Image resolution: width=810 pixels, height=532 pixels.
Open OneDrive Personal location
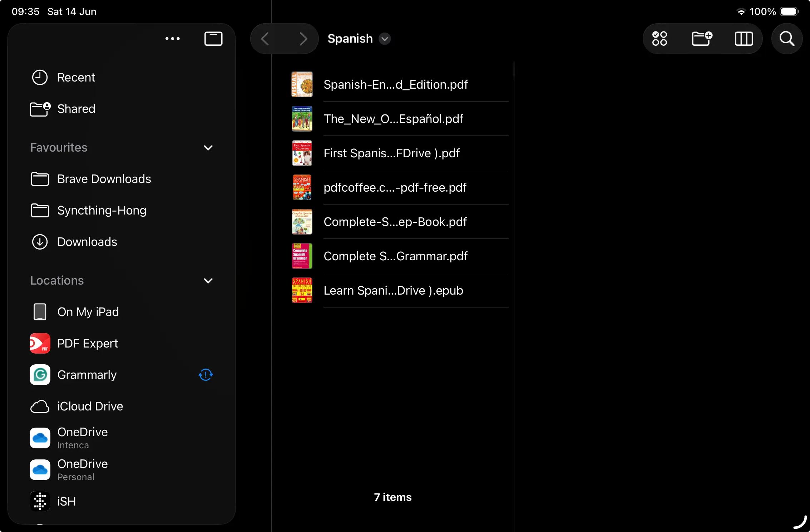(82, 469)
